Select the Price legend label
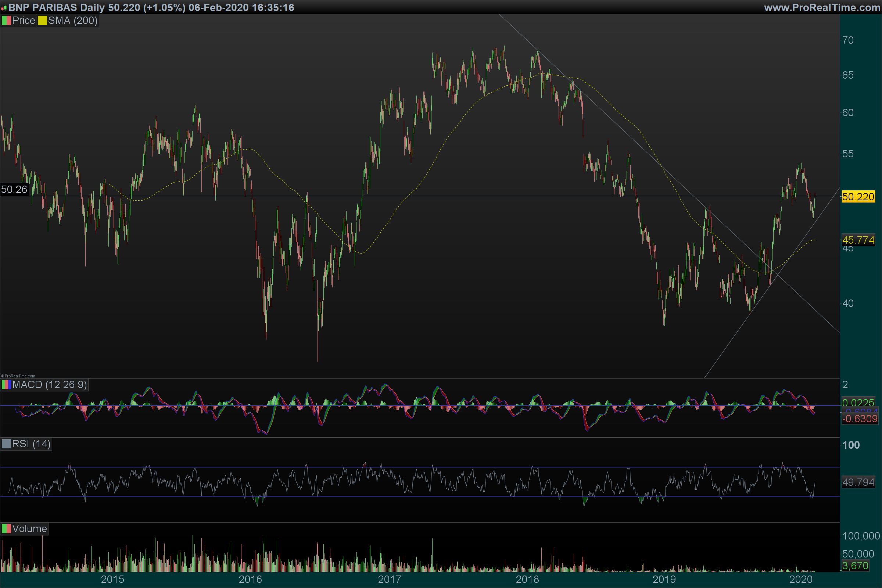Viewport: 882px width, 588px height. tap(23, 21)
